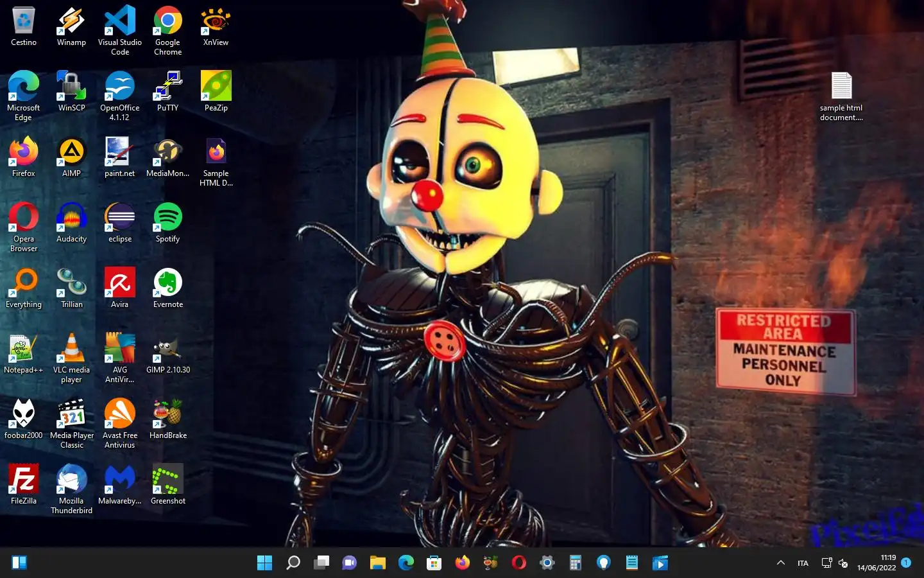Open the lightbulb Tips app on taskbar
The image size is (924, 578).
click(603, 563)
